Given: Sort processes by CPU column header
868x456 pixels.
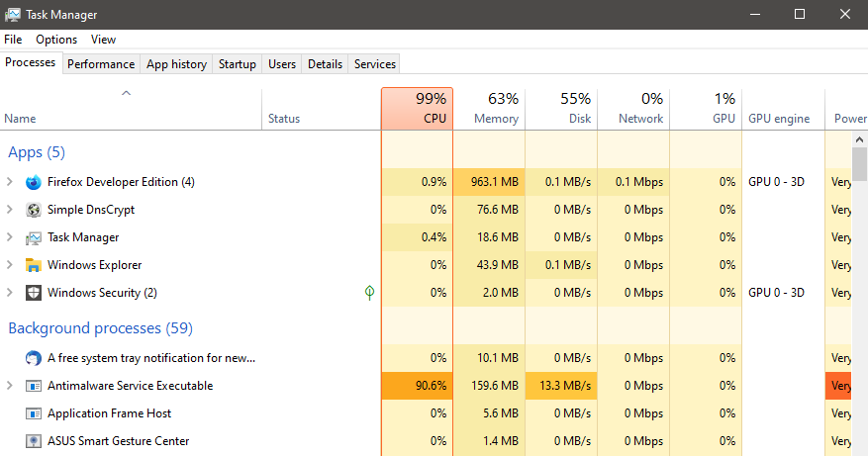Looking at the screenshot, I should (417, 108).
